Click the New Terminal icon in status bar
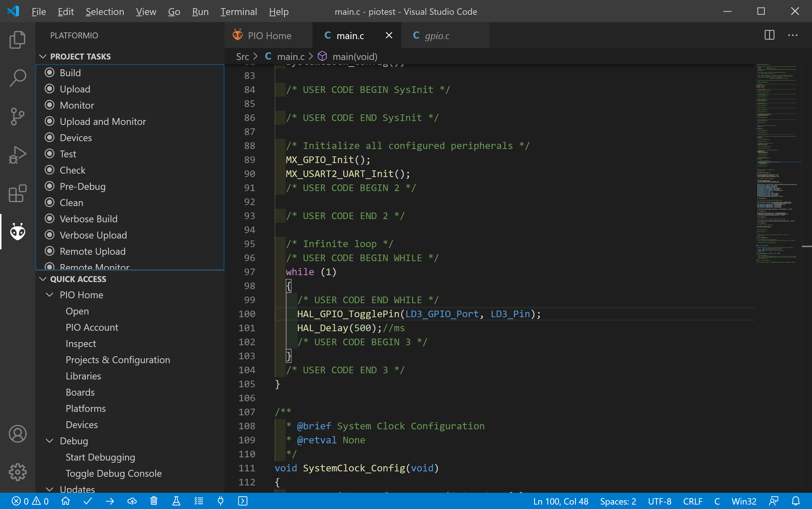812x509 pixels. 243,501
